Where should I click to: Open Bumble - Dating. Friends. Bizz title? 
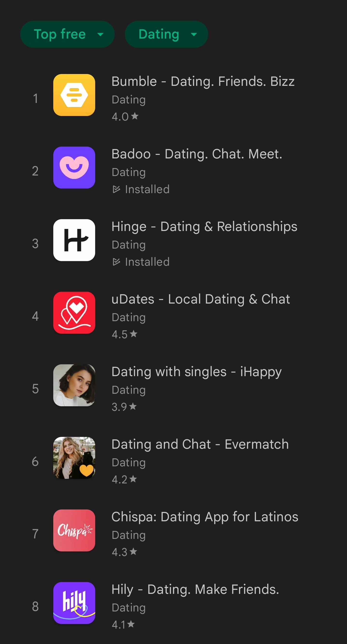click(x=203, y=81)
